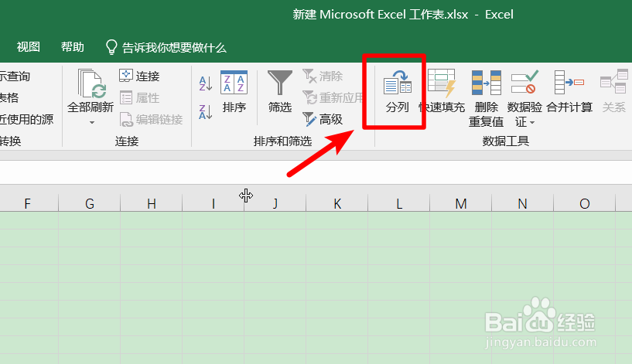The height and width of the screenshot is (364, 632).
Task: Select column I header
Action: [214, 203]
